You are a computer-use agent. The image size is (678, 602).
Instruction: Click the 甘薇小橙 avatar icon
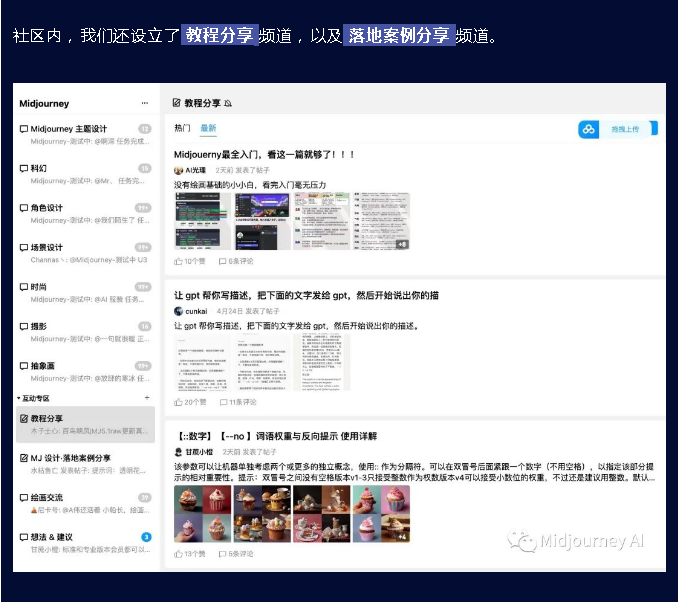178,452
